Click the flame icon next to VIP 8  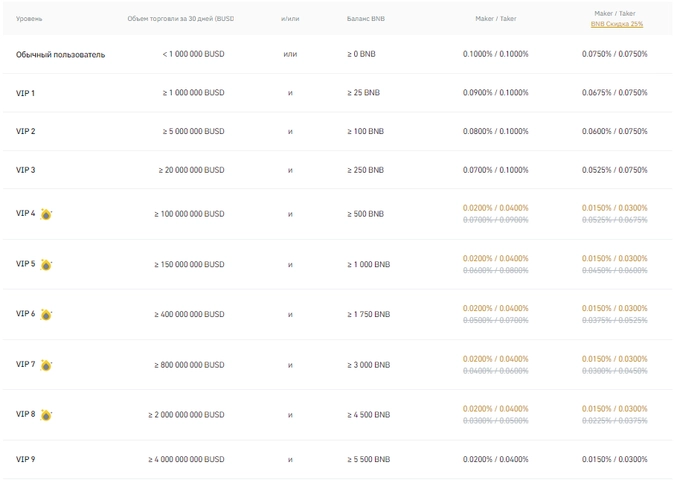46,415
